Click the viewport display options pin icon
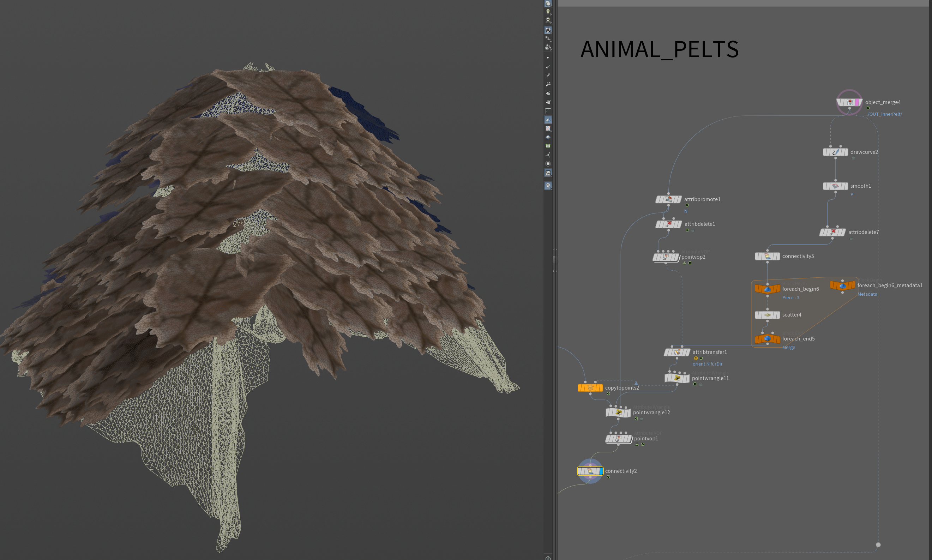Image resolution: width=932 pixels, height=560 pixels. tap(548, 186)
